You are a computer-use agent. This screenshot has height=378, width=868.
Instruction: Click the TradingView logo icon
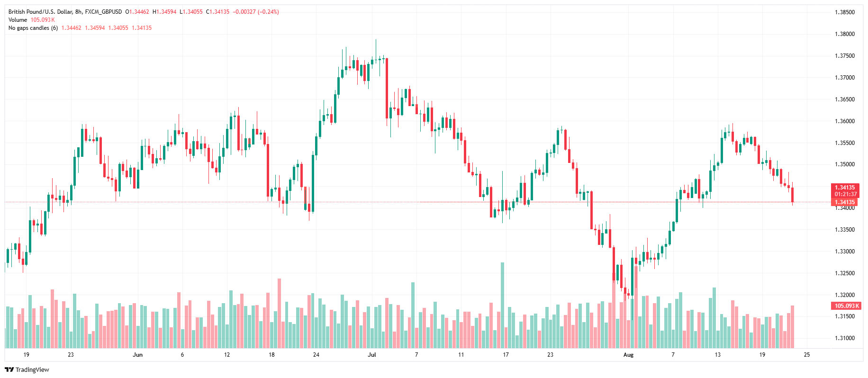pyautogui.click(x=9, y=369)
